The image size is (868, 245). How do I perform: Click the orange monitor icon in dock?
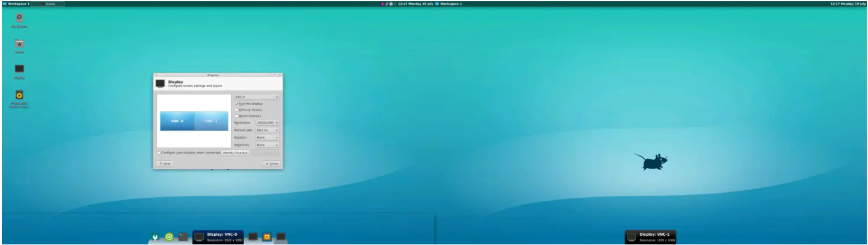[267, 236]
